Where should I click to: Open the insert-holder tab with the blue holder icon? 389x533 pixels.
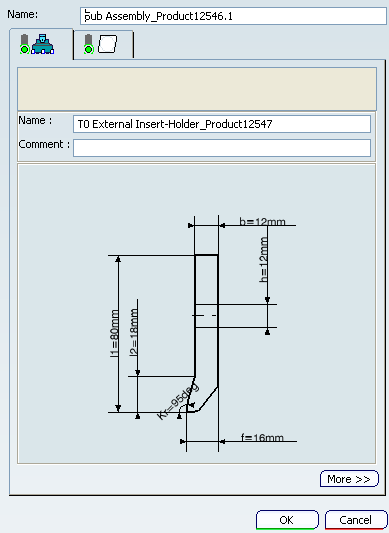tap(41, 44)
